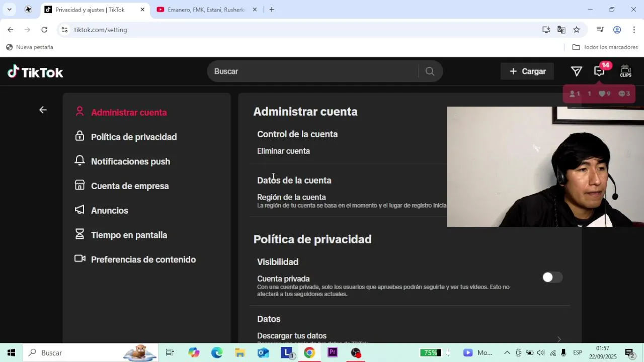This screenshot has width=644, height=362.
Task: Select Notificaciones push in the sidebar
Action: point(130,161)
